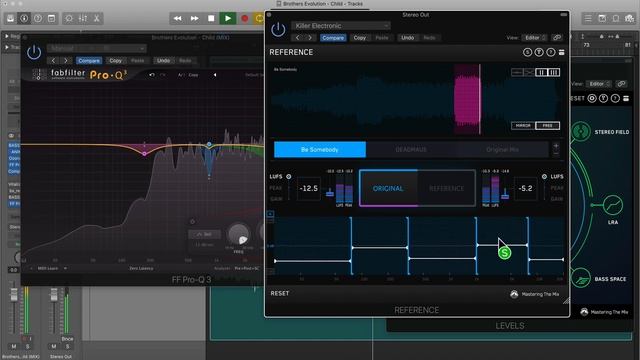The image size is (640, 360).
Task: Select the Be Somebody reference track tab
Action: [x=320, y=150]
